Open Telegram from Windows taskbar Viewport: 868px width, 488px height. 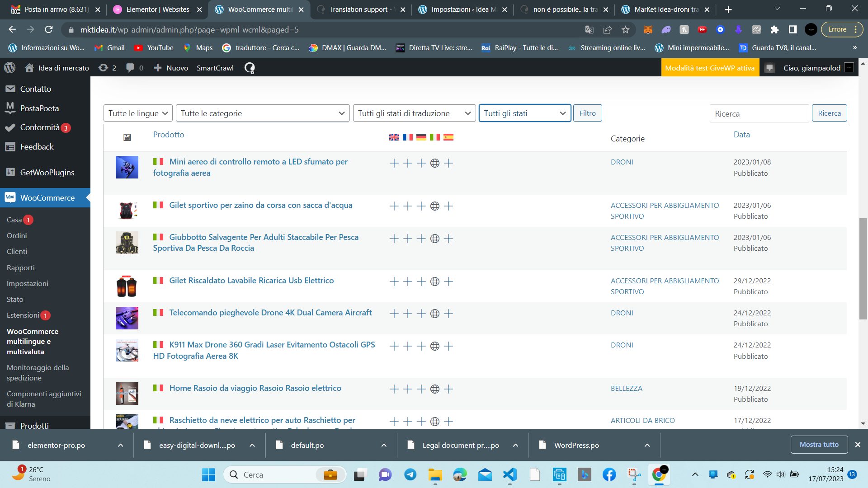coord(410,474)
